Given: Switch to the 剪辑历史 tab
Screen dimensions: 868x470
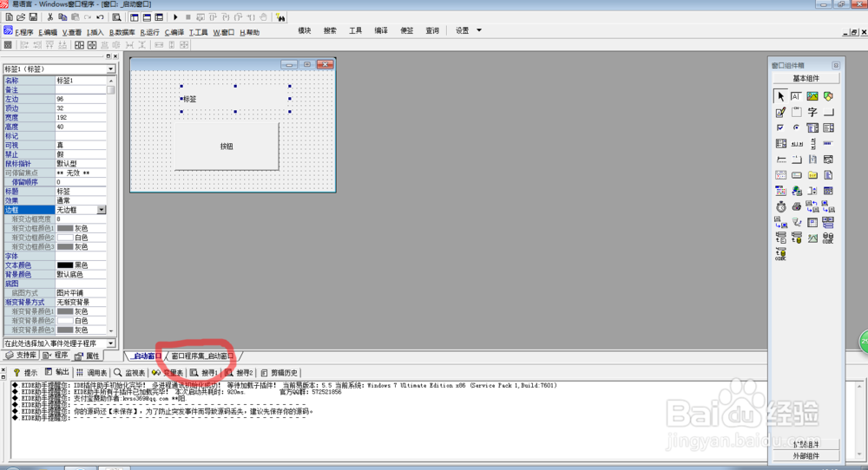Looking at the screenshot, I should click(279, 373).
